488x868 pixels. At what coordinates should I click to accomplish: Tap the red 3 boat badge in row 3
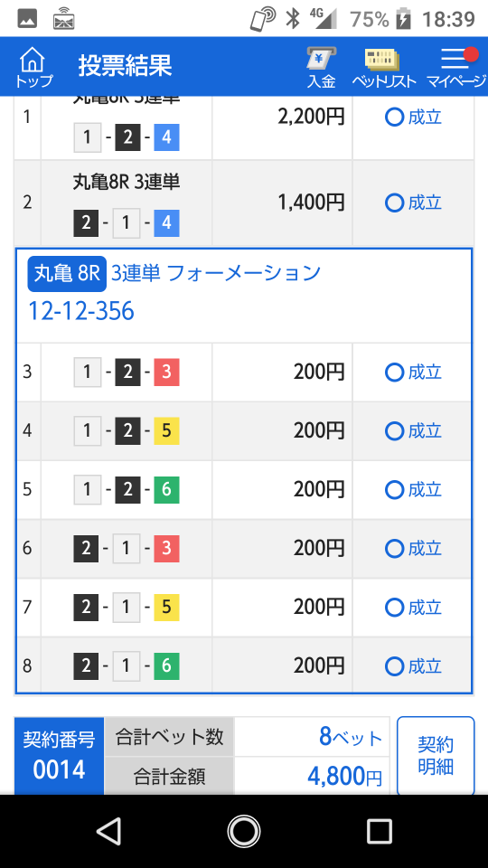166,373
